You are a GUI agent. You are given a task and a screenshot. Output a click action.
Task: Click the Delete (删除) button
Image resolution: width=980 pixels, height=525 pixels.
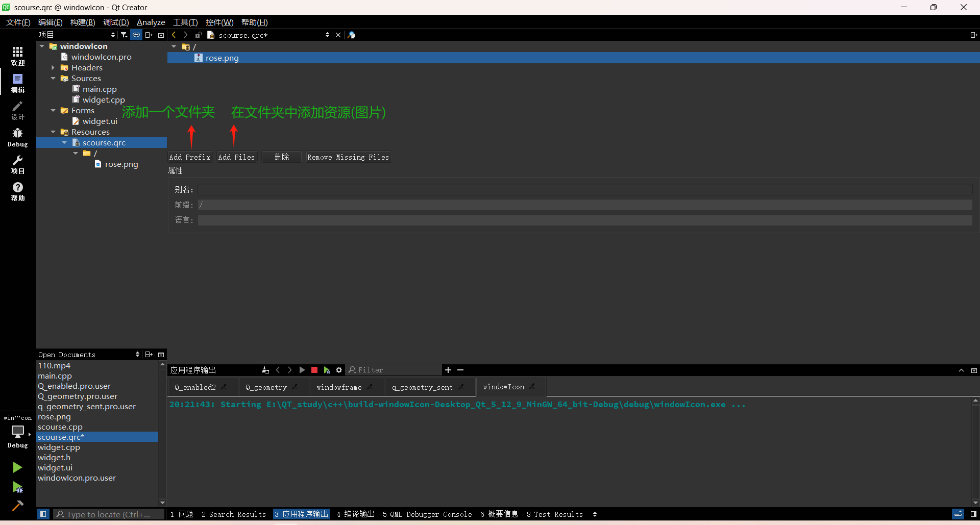click(282, 157)
